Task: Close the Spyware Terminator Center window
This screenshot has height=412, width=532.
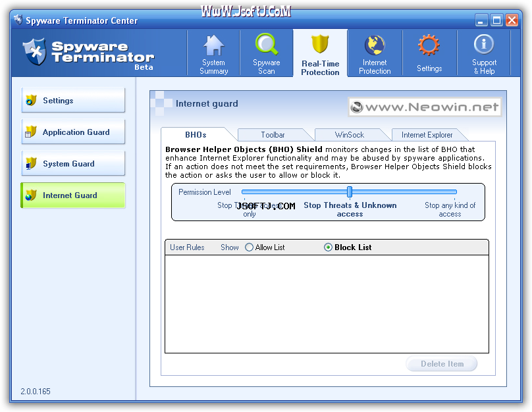Action: (x=512, y=20)
